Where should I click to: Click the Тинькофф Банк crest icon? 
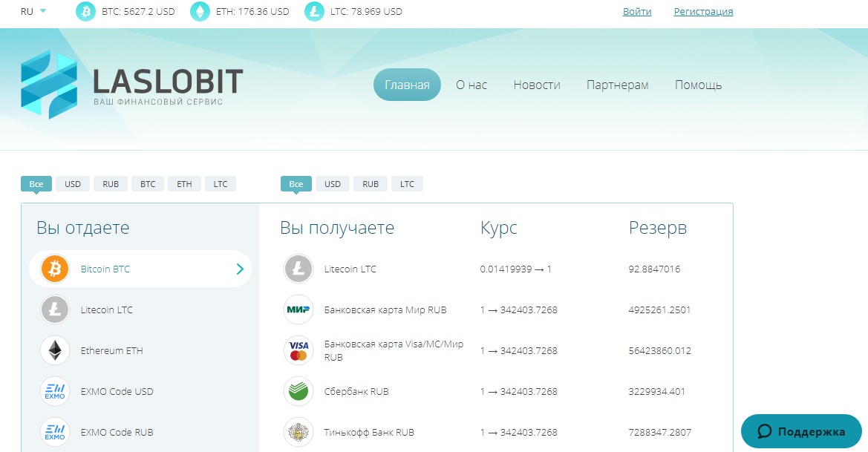click(x=298, y=432)
